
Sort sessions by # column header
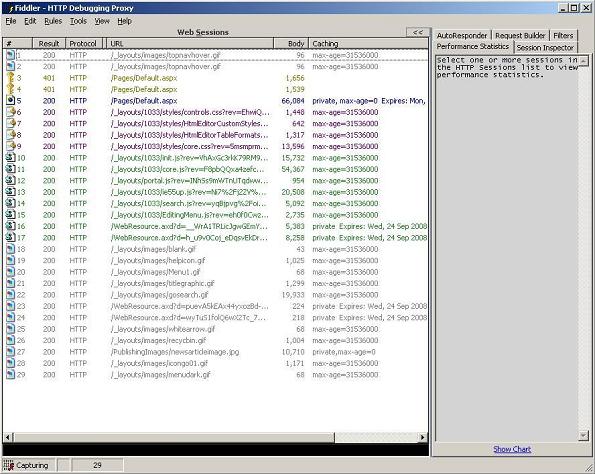pos(18,44)
